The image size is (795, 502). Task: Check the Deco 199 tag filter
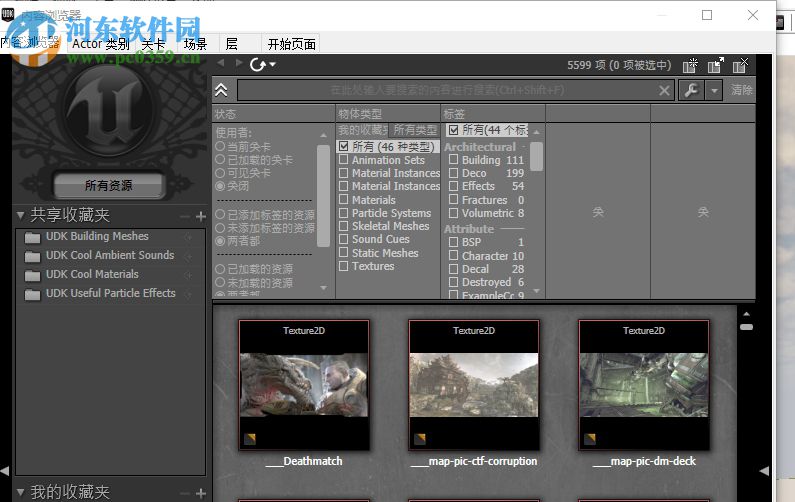(x=454, y=173)
